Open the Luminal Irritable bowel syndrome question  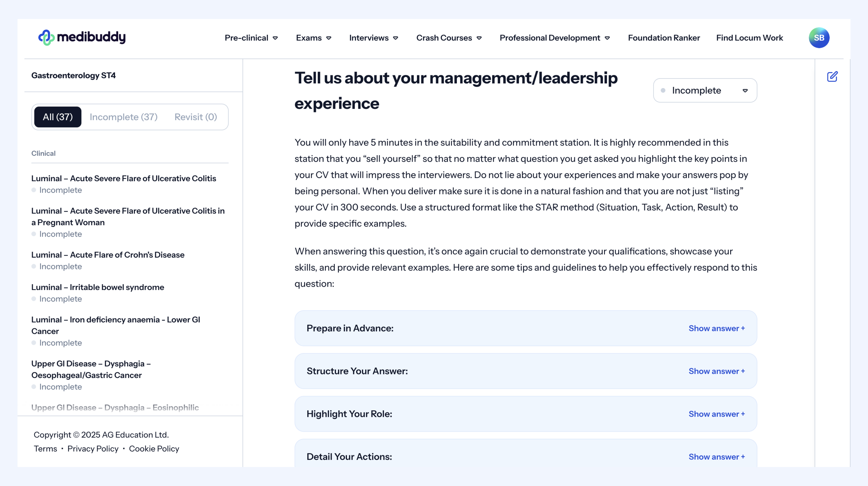pos(98,287)
